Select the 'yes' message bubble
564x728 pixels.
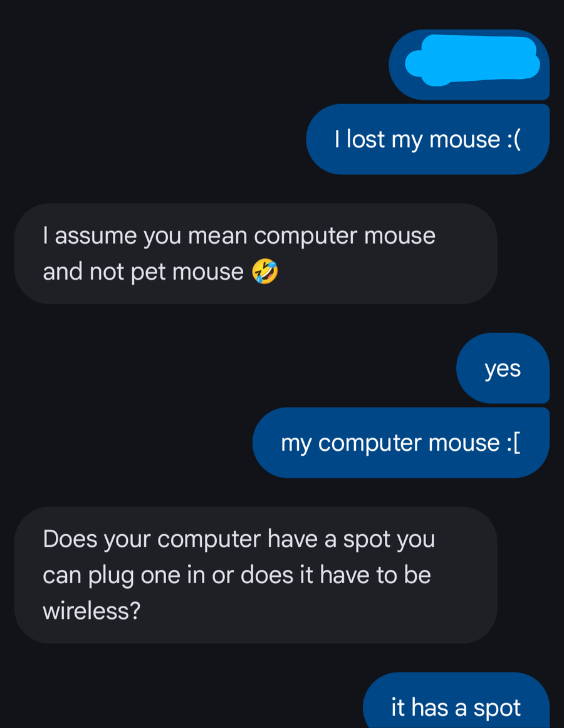point(503,368)
